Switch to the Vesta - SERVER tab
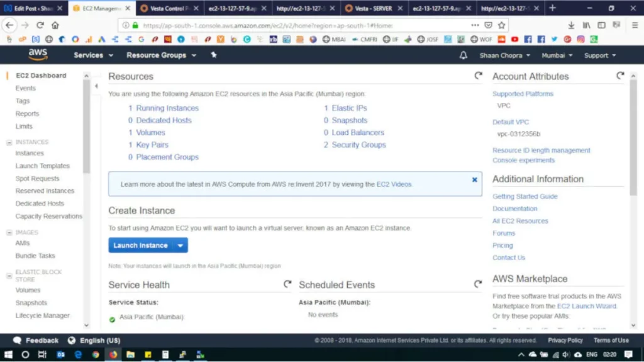Image resolution: width=644 pixels, height=362 pixels. coord(374,8)
